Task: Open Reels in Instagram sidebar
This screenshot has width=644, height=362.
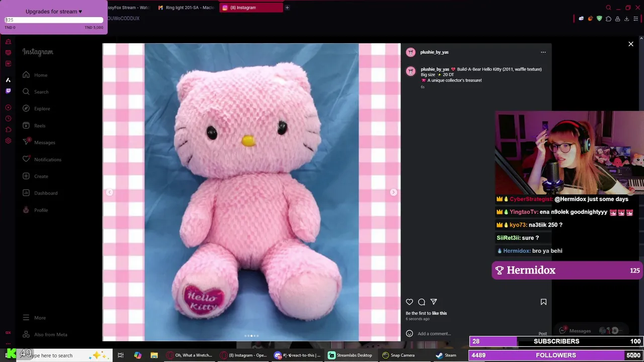Action: [34, 126]
